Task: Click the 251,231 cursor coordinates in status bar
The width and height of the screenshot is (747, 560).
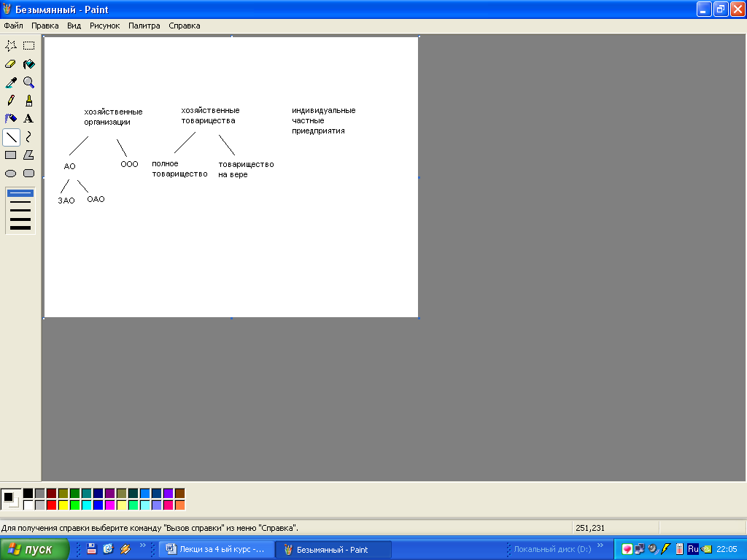Action: [589, 528]
